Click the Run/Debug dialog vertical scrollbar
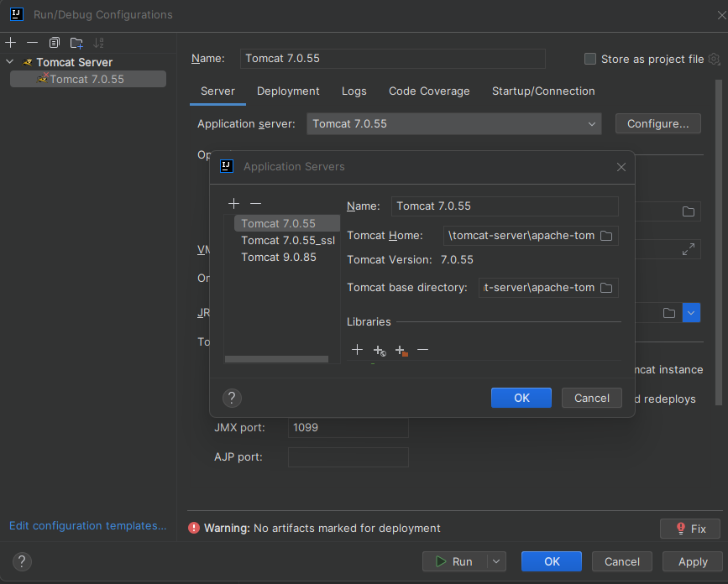 point(719,243)
